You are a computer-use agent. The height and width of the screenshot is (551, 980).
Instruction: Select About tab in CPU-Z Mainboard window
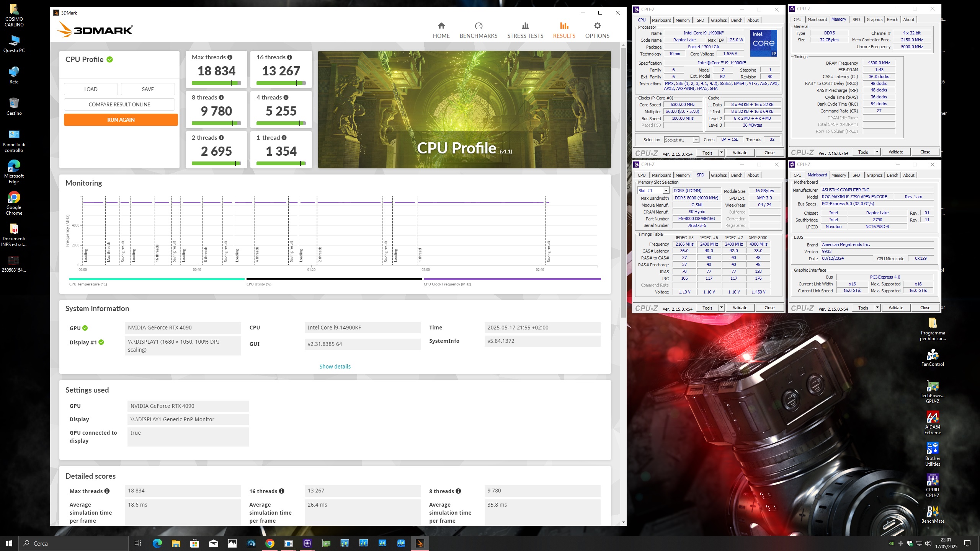tap(909, 175)
